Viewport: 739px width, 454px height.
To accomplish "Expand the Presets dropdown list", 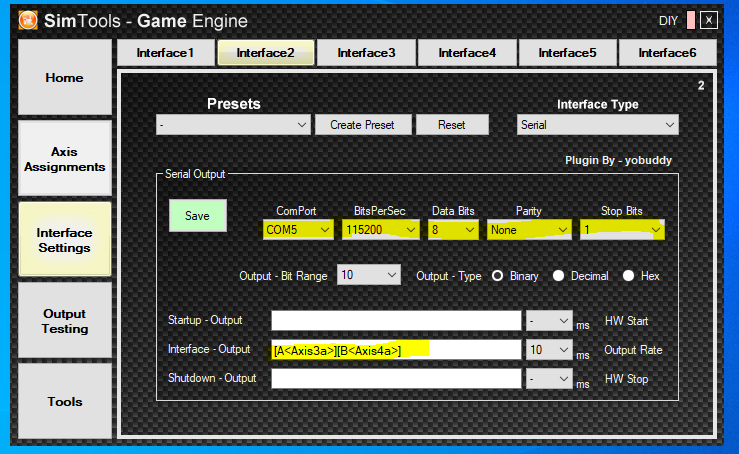I will [x=233, y=125].
